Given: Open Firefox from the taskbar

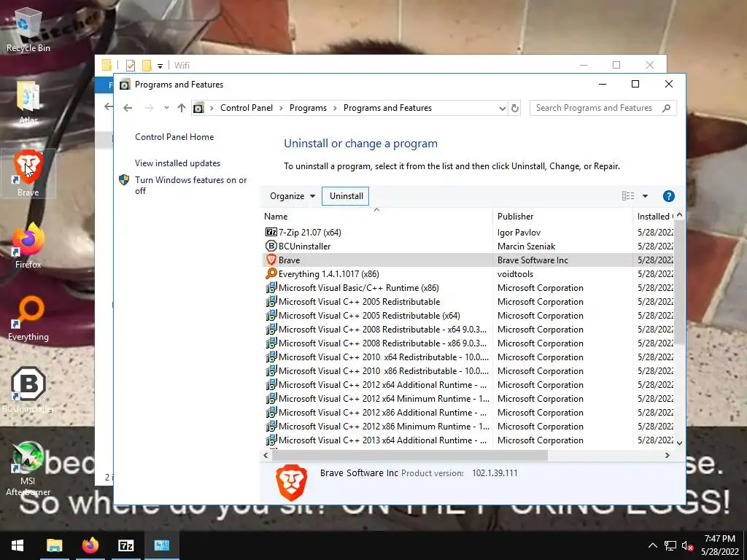Looking at the screenshot, I should point(90,545).
